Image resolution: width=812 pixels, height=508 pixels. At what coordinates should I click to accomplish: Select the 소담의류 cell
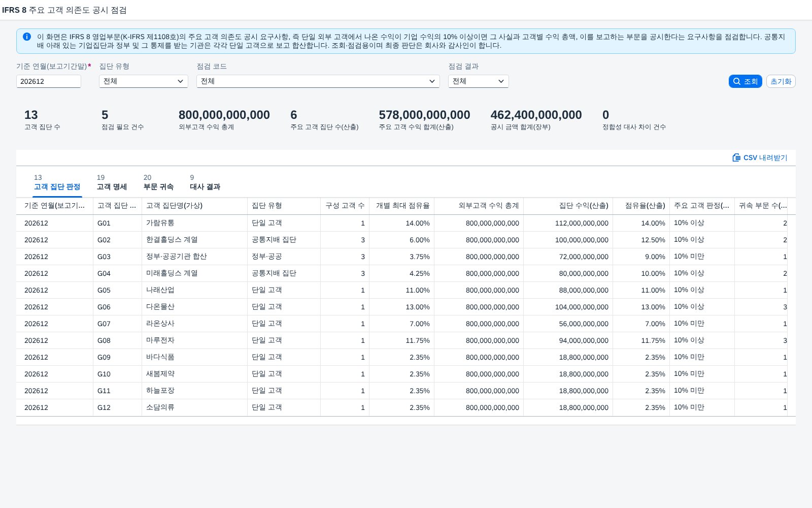click(194, 407)
